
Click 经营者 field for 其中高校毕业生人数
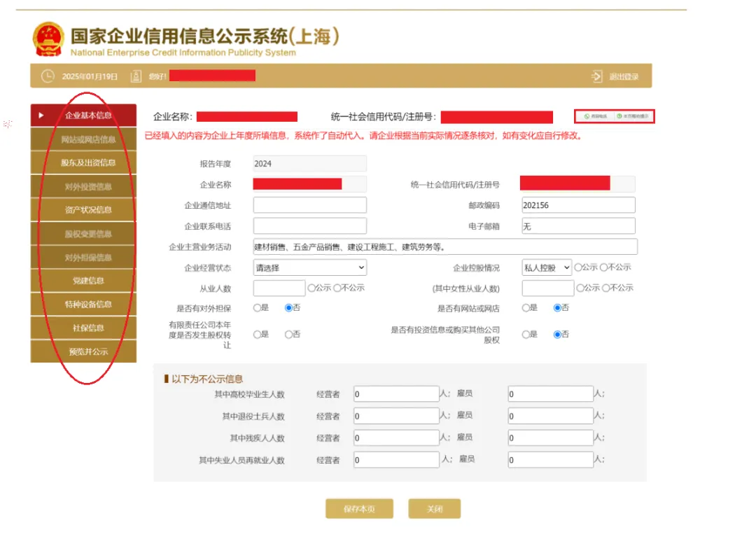[x=396, y=394]
